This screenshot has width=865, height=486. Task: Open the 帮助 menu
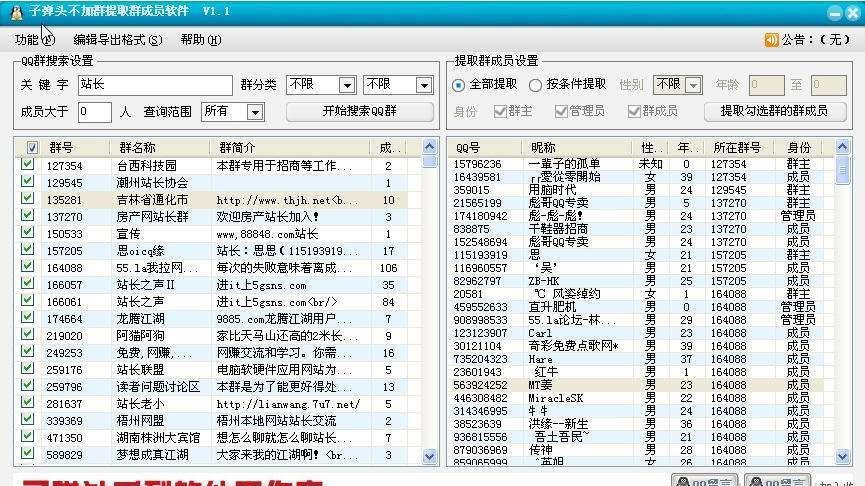(201, 40)
